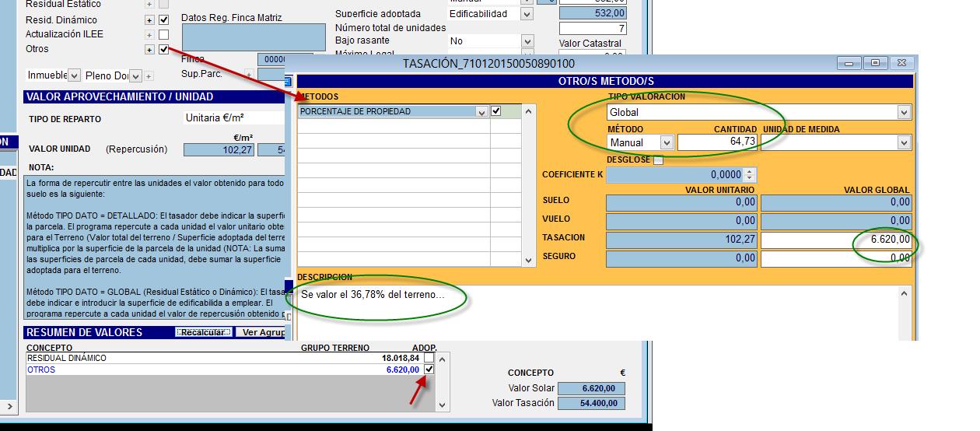Click the Seguro valor global field

coord(836,258)
